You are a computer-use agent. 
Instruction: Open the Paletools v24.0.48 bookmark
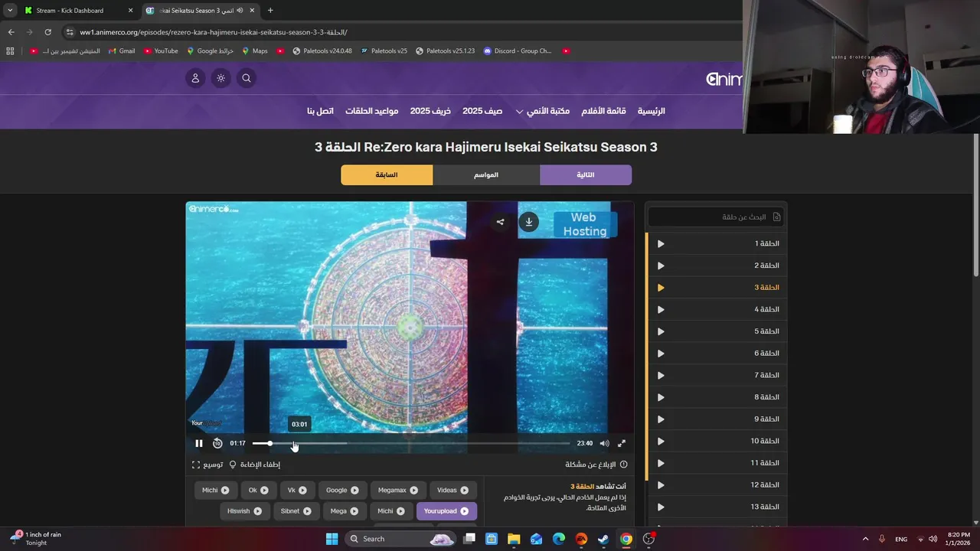(322, 51)
